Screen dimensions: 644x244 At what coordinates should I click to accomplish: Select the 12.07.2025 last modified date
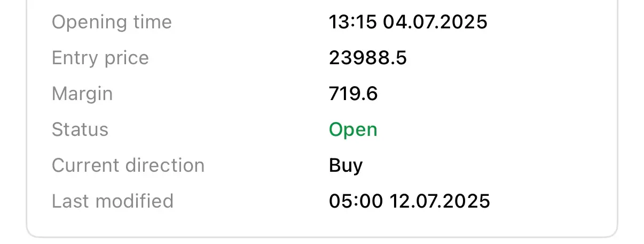(x=439, y=201)
